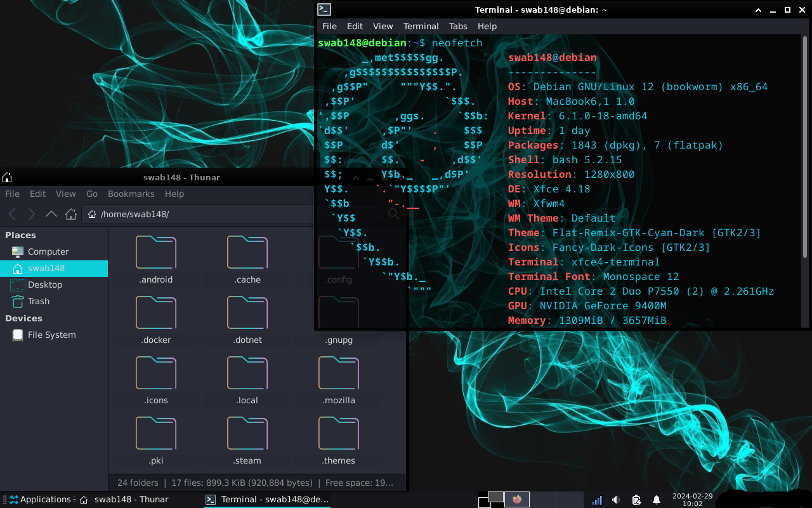812x508 pixels.
Task: Select the .icons folder icon
Action: (x=156, y=373)
